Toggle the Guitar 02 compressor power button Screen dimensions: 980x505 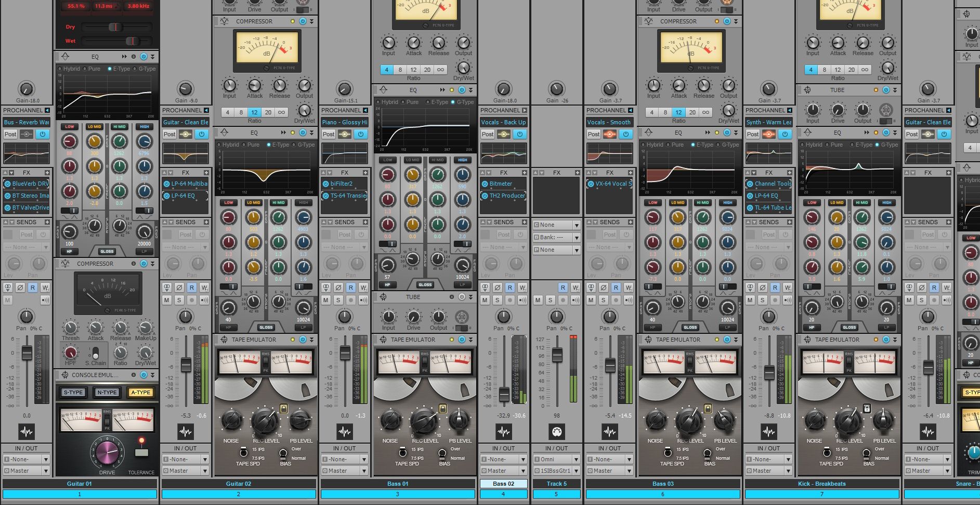point(303,21)
